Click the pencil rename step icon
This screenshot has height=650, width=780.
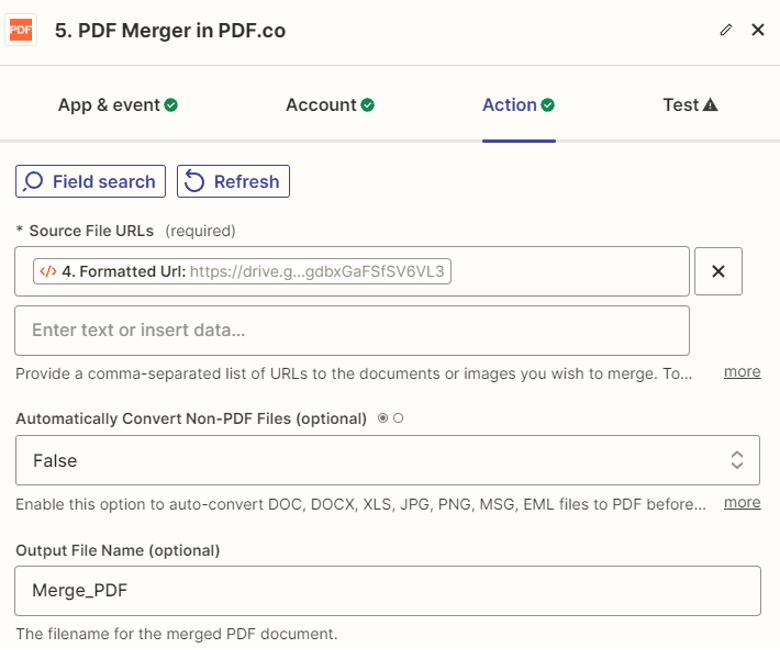[x=726, y=30]
